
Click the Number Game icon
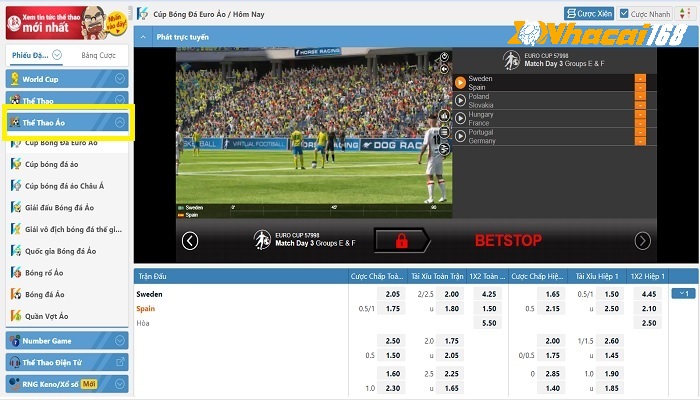(15, 341)
